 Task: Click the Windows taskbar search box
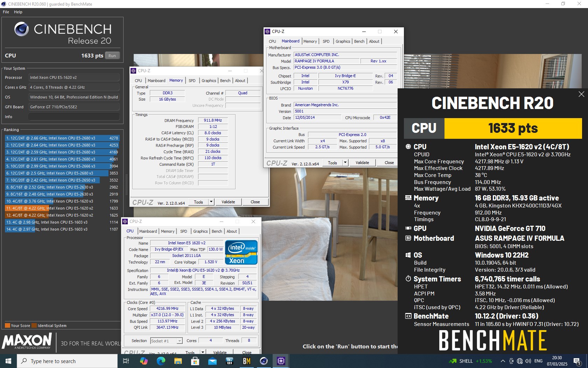[67, 361]
